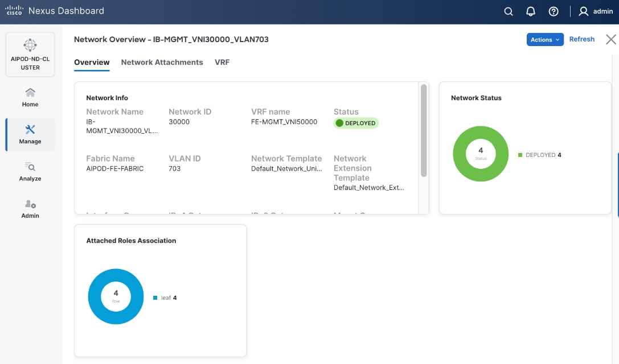The width and height of the screenshot is (619, 364).
Task: Select the Overview tab
Action: point(92,63)
